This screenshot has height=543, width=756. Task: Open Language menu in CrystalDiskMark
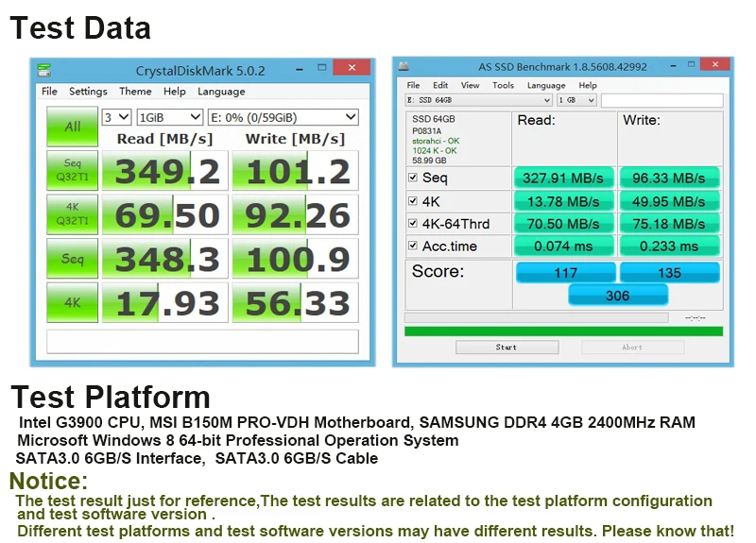(221, 92)
